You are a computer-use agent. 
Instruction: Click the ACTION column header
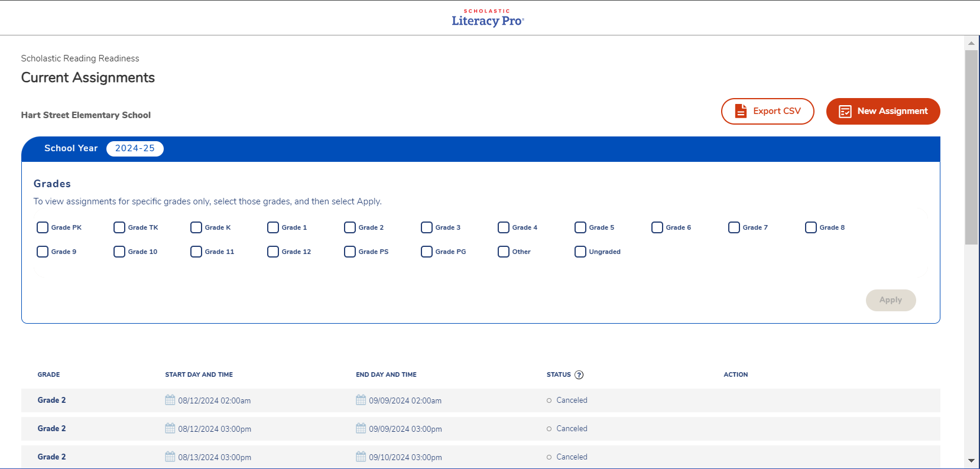tap(735, 374)
